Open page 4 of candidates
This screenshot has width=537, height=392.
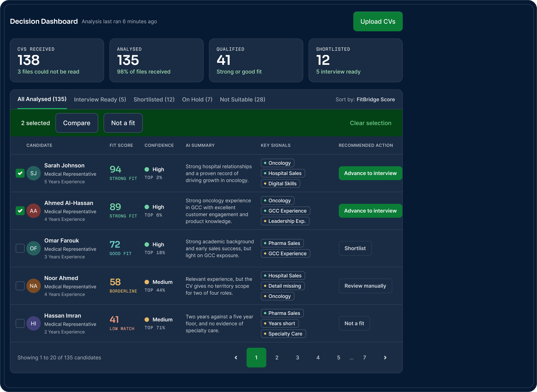click(x=318, y=357)
